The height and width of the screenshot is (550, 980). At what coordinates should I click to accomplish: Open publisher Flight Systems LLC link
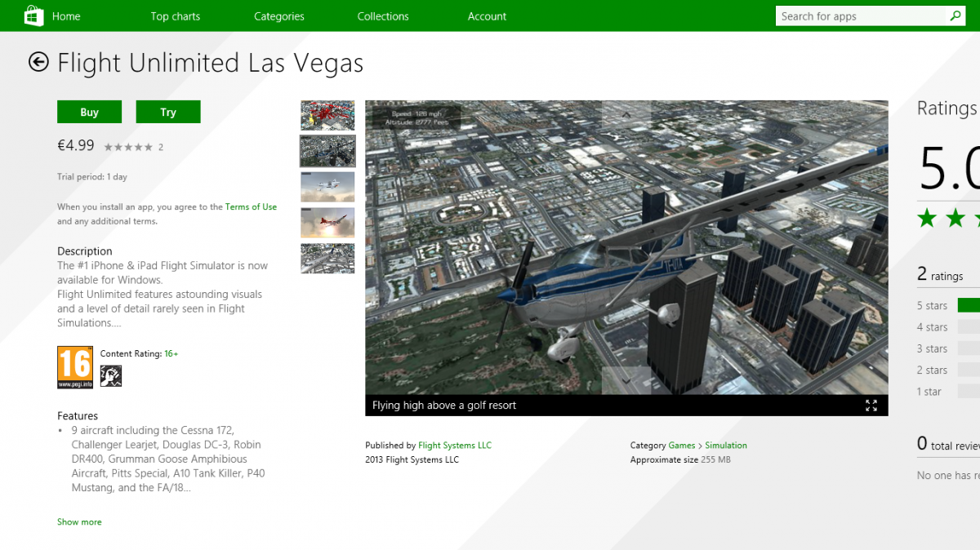pos(455,446)
